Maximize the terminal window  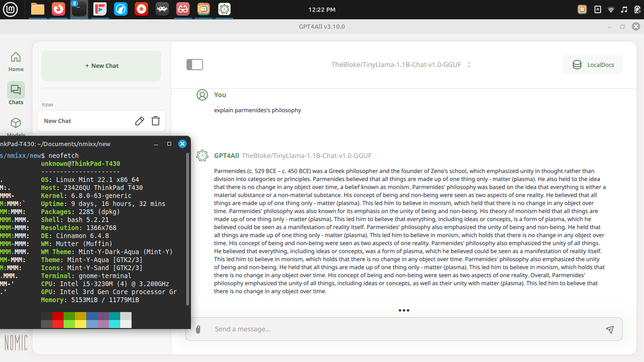click(169, 144)
